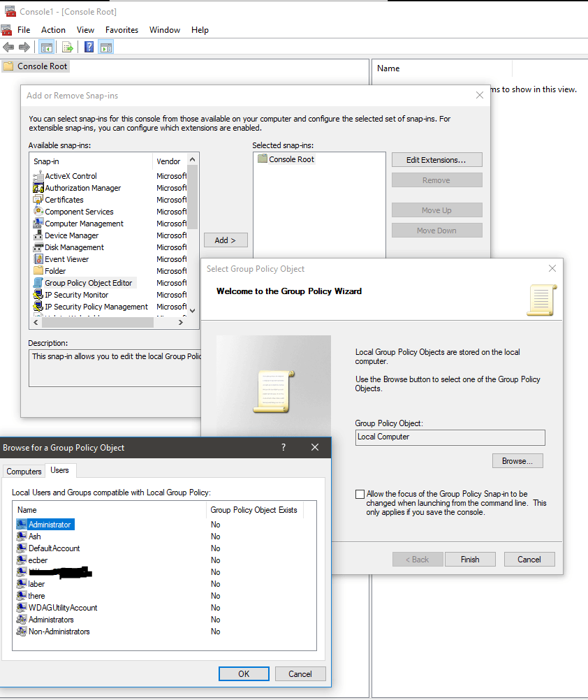
Task: Select Disk Management snap-in
Action: click(68, 247)
